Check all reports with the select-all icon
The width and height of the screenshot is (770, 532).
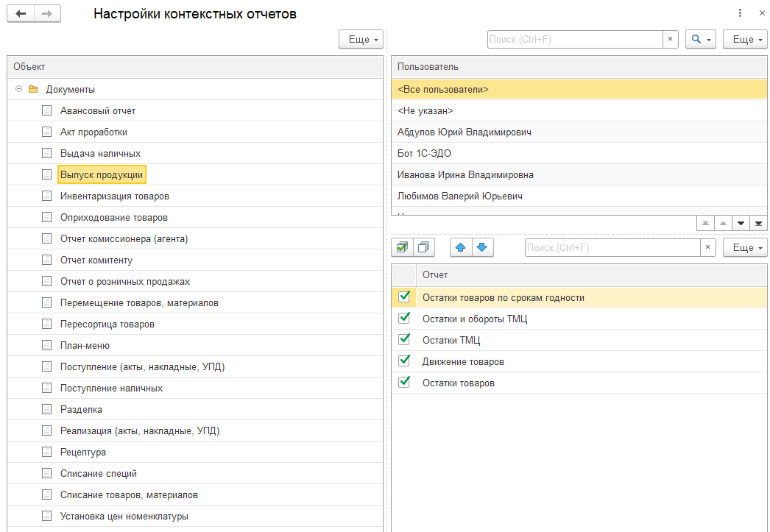click(402, 248)
